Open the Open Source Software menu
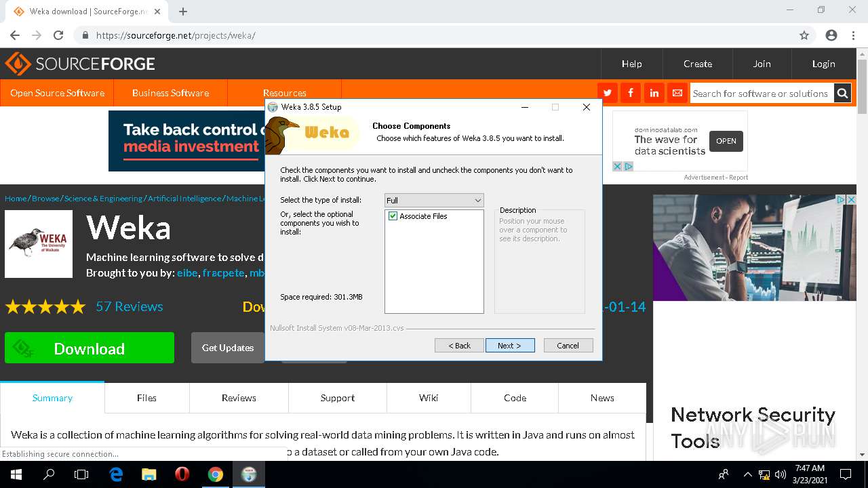 point(57,93)
